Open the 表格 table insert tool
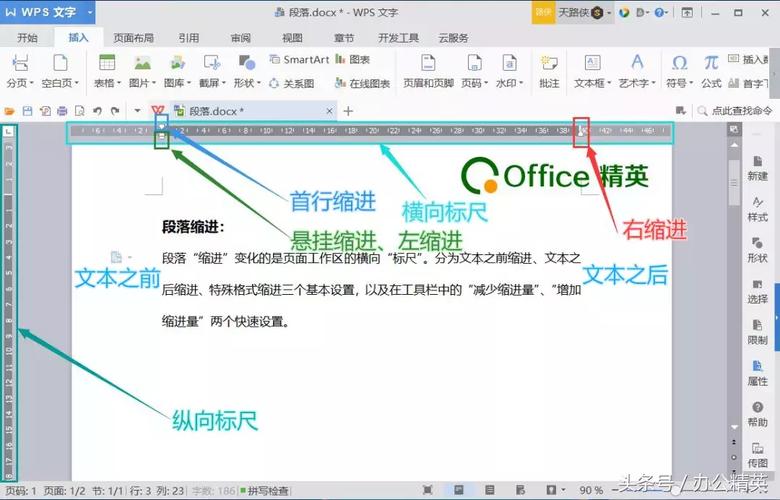The image size is (780, 500). [x=107, y=71]
